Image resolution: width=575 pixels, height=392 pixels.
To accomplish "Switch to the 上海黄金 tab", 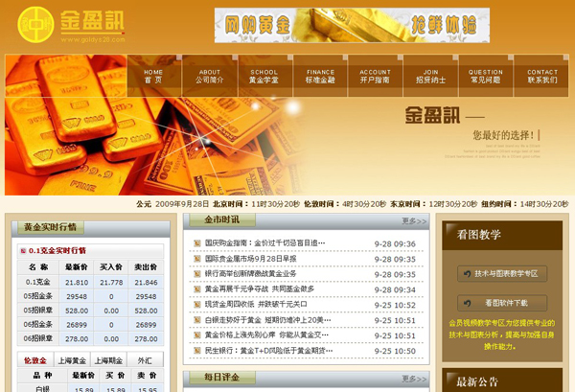I will coord(70,360).
